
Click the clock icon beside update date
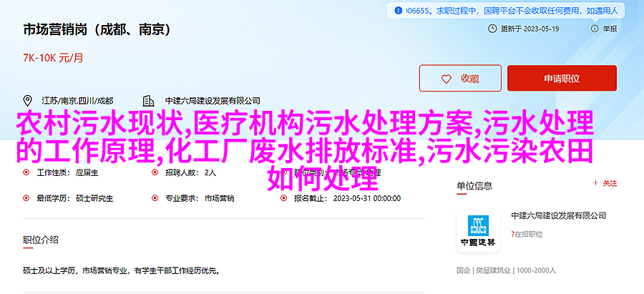[492, 29]
